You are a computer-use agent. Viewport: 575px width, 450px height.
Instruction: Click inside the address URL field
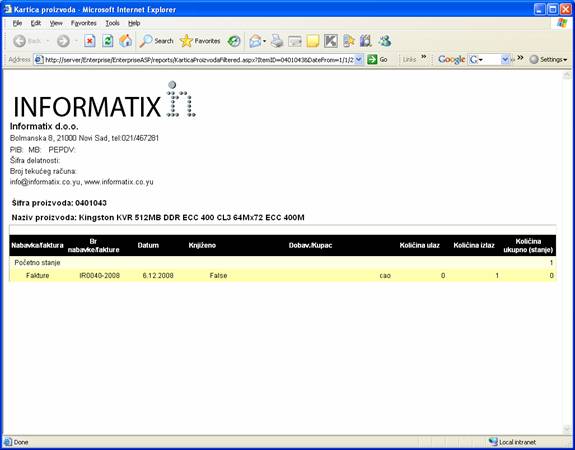point(199,59)
